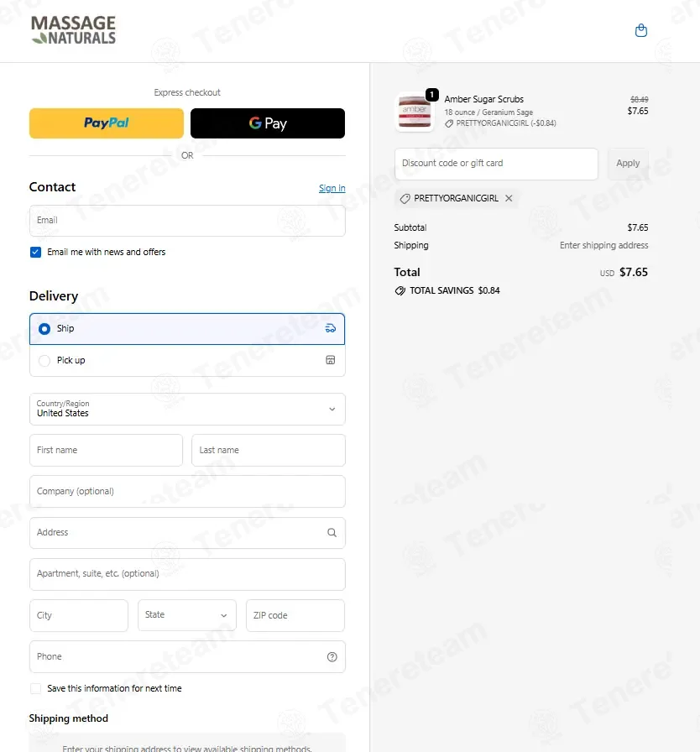Click the Massage Naturals logo

[73, 30]
